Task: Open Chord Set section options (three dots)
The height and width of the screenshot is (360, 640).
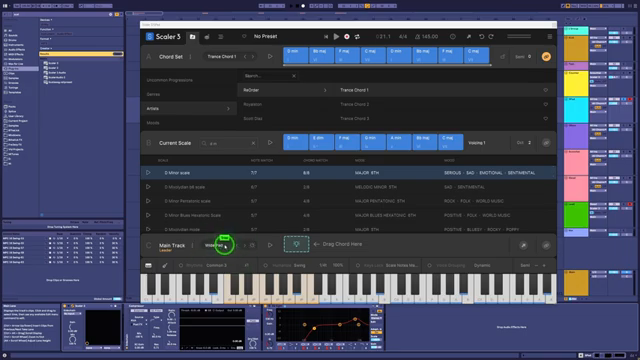Action: click(190, 57)
